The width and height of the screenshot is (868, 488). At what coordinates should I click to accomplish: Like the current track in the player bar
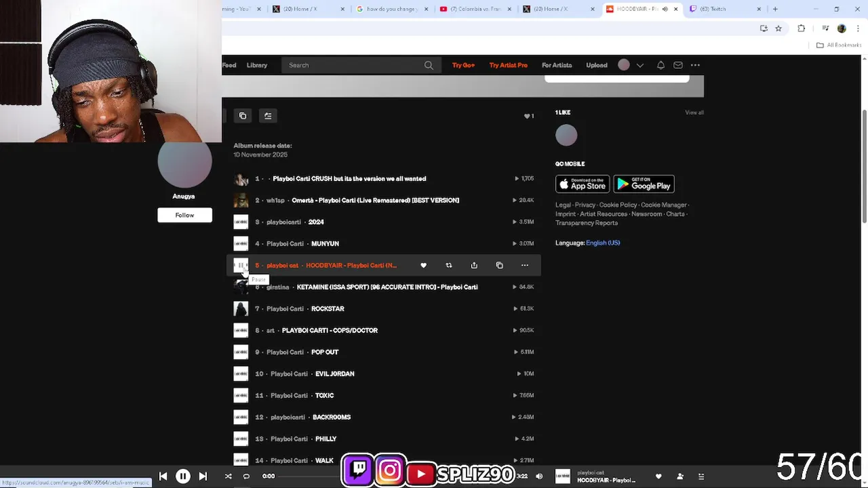click(658, 476)
